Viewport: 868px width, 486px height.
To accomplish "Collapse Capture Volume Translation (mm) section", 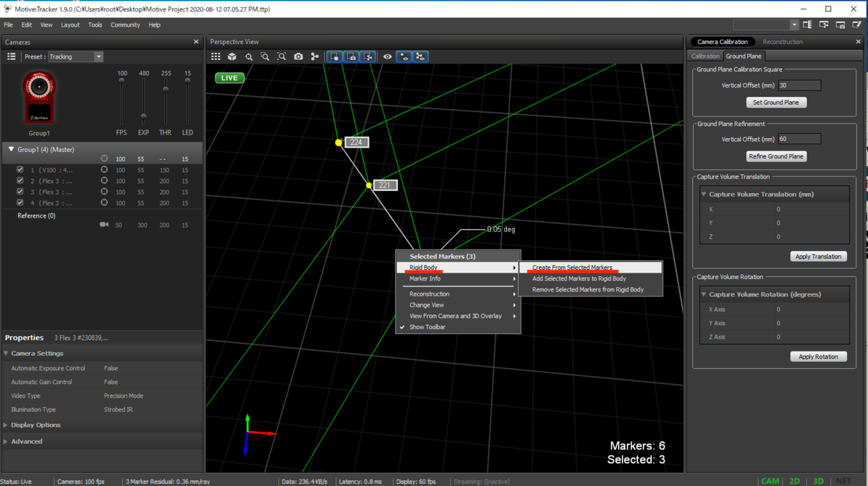I will [x=703, y=195].
